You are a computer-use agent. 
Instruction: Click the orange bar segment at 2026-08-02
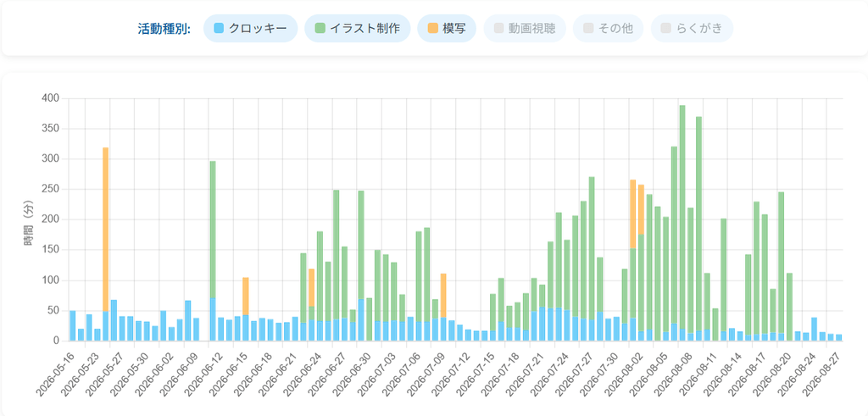pyautogui.click(x=632, y=214)
